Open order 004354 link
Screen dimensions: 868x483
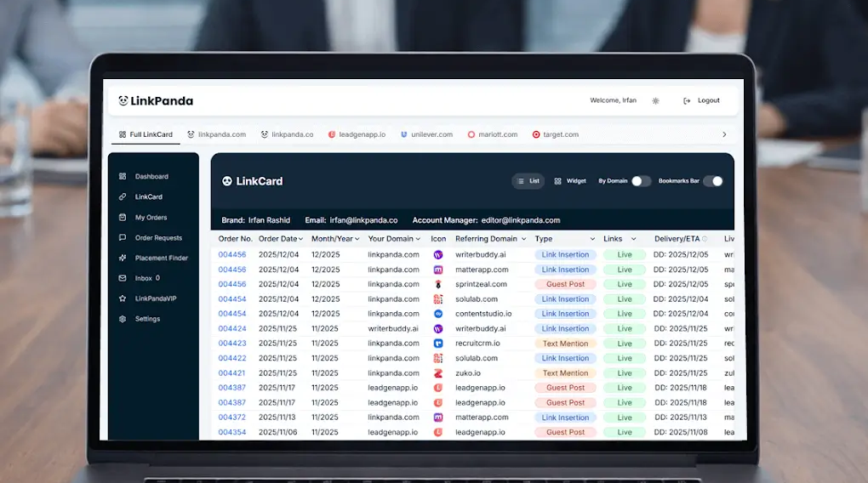(232, 432)
